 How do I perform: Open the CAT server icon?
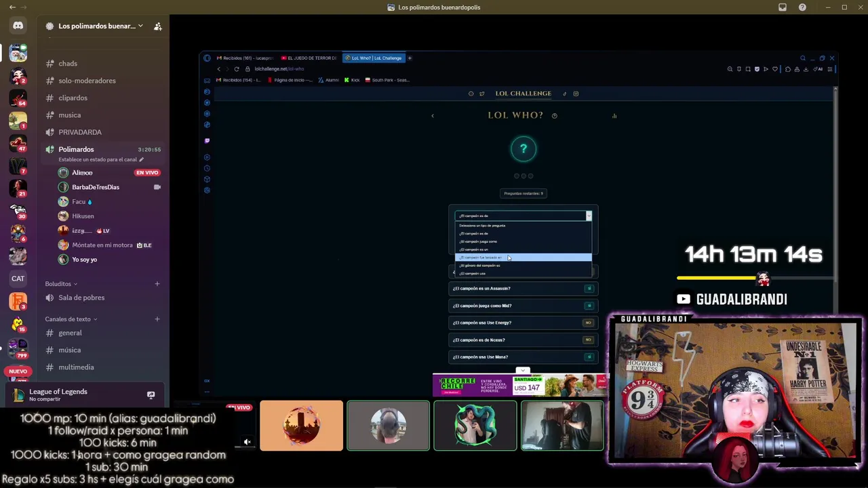(x=18, y=279)
